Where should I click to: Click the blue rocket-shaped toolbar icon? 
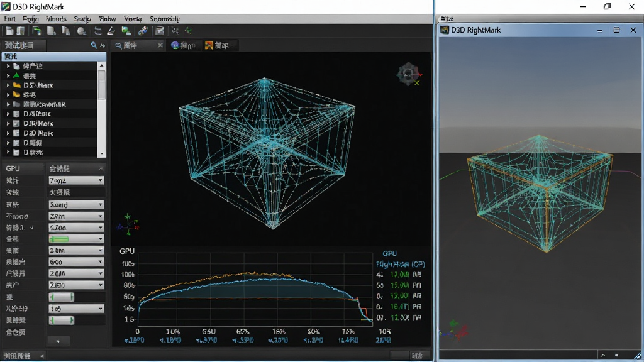143,31
